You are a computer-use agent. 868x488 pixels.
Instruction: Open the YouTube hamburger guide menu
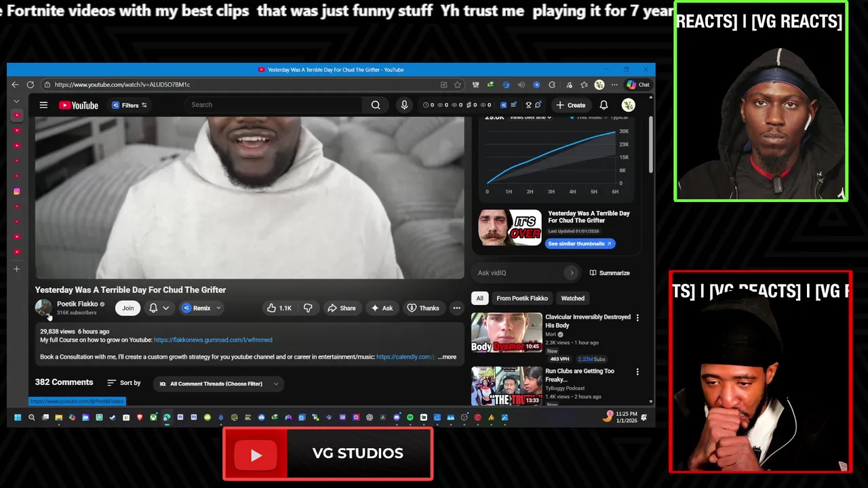click(43, 105)
